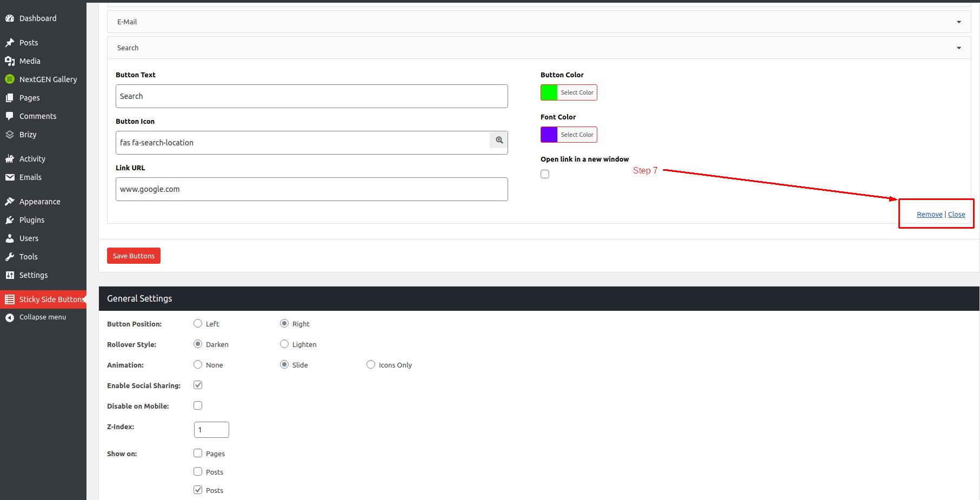This screenshot has height=500, width=980.
Task: Expand the E-Mail panel dropdown arrow
Action: pos(959,22)
